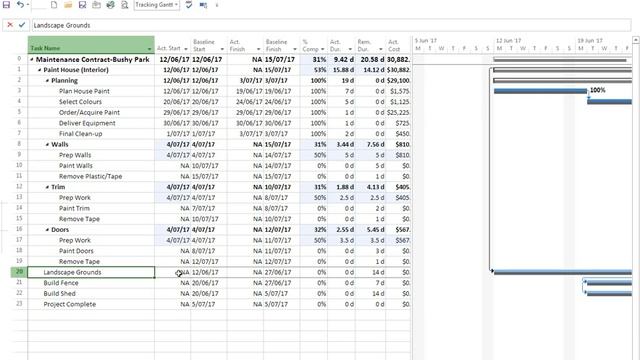
Task: Select the Build Fence task name
Action: click(61, 283)
